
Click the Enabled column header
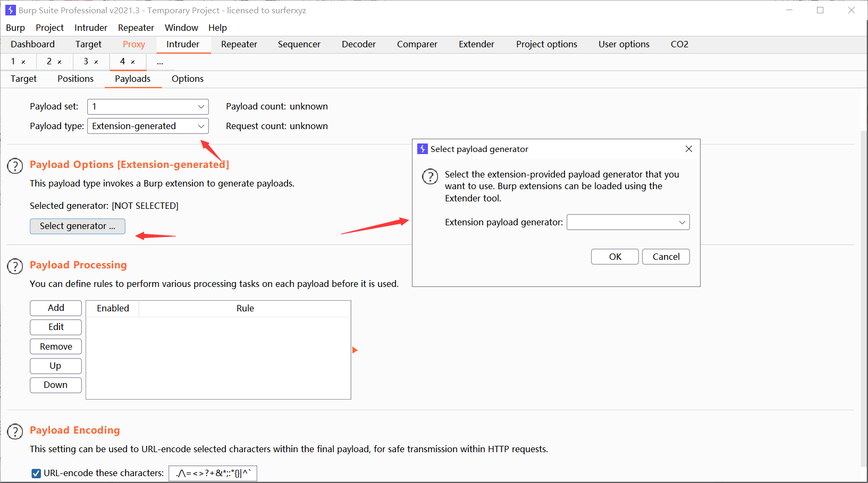click(x=113, y=309)
